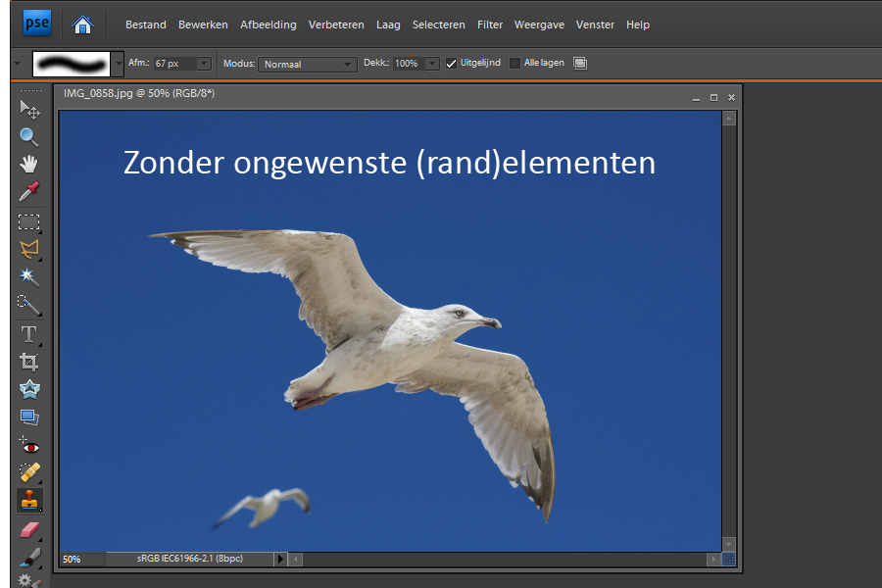Select the Red Eye Removal tool
The image size is (882, 588).
click(x=29, y=445)
